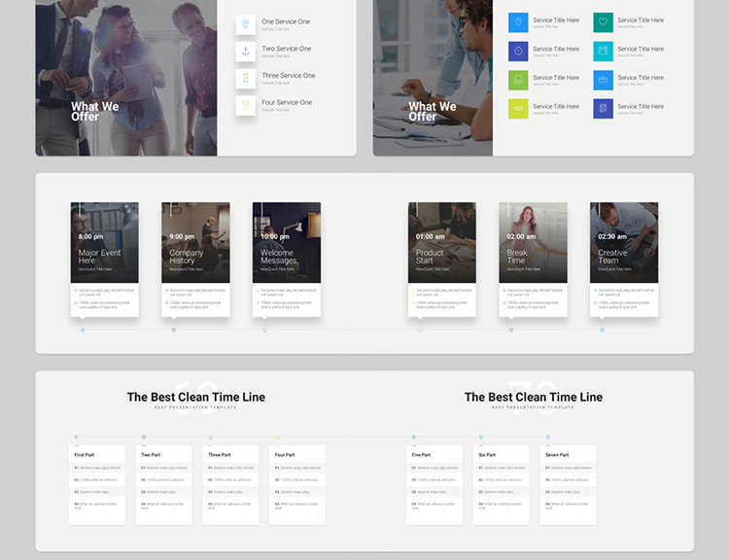Select the 9:00 pm Company History card

(x=195, y=258)
